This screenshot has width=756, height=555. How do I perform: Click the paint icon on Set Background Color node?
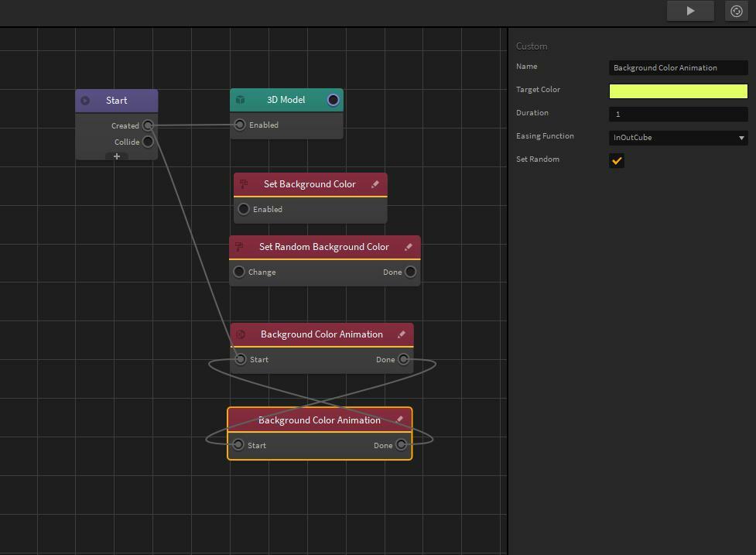pos(242,183)
